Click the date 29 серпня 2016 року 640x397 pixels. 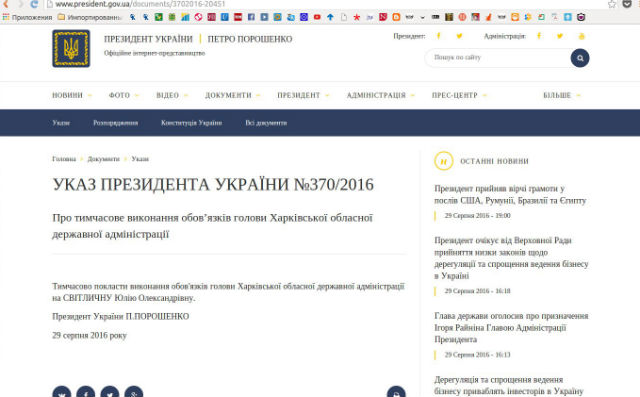tap(89, 335)
